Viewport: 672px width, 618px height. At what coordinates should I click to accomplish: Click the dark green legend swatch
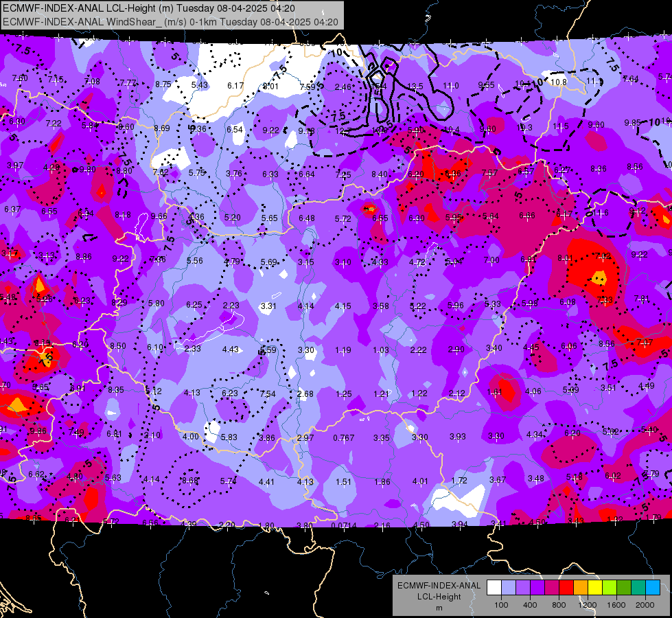pyautogui.click(x=623, y=588)
